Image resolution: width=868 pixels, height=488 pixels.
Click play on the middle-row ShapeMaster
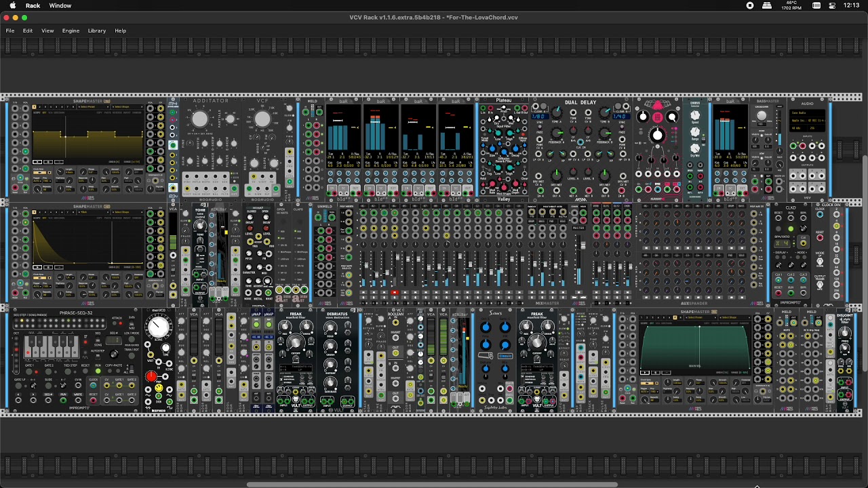(x=37, y=267)
